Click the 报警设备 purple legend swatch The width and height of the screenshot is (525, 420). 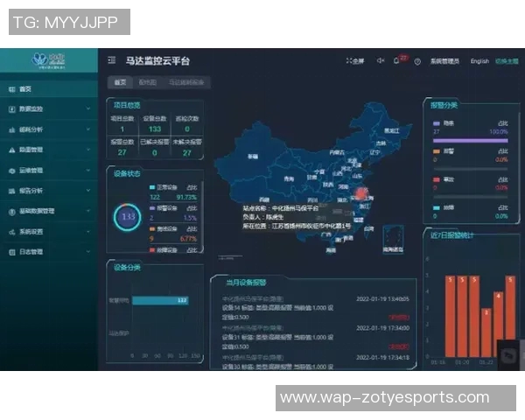tap(152, 208)
